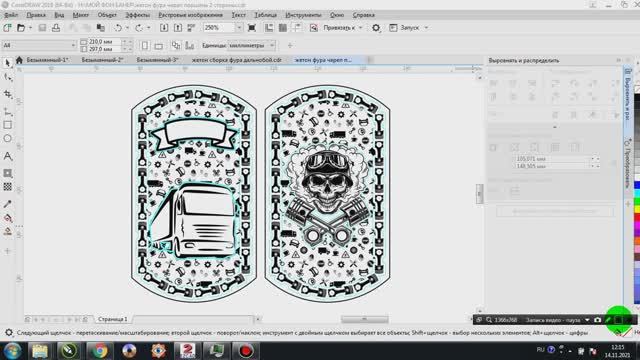
Task: Click the Redo arrow icon
Action: point(139,28)
